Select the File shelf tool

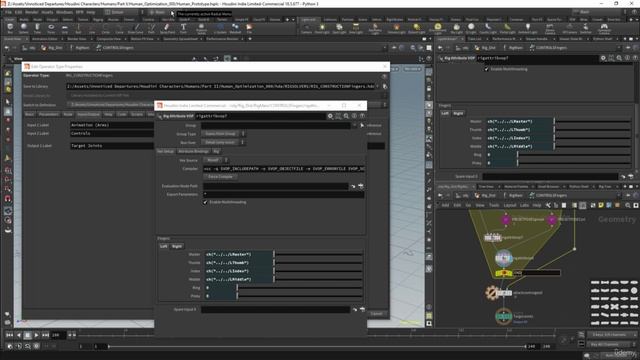[249, 28]
